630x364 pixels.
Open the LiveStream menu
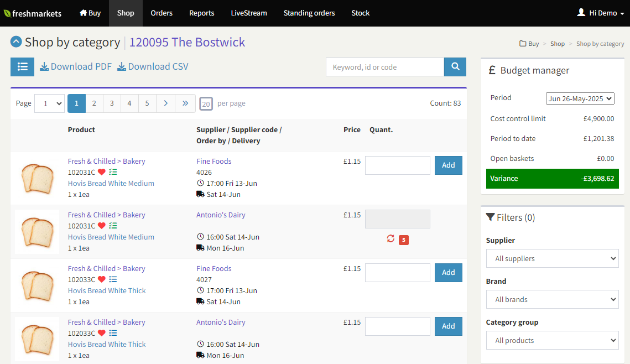coord(249,13)
